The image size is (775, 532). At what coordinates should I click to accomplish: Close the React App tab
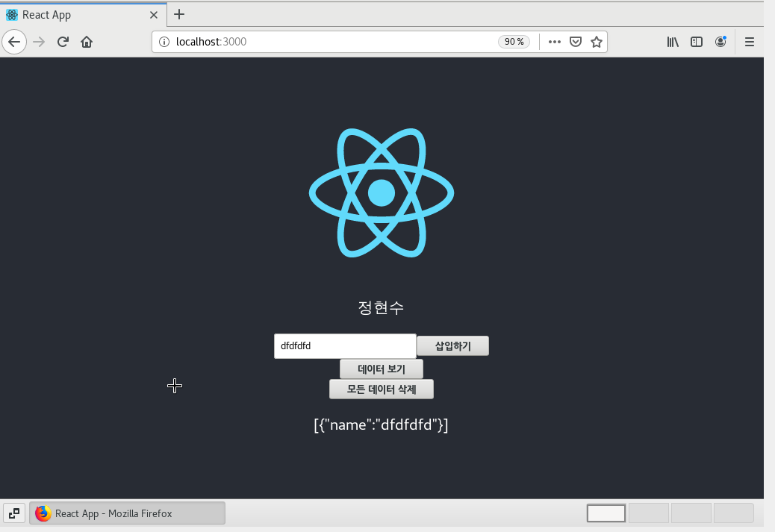tap(154, 15)
